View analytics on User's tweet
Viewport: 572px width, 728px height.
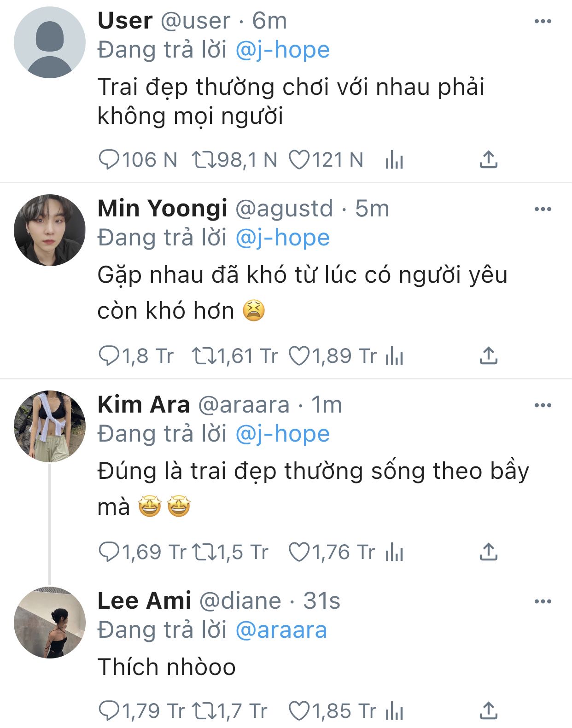click(x=394, y=160)
